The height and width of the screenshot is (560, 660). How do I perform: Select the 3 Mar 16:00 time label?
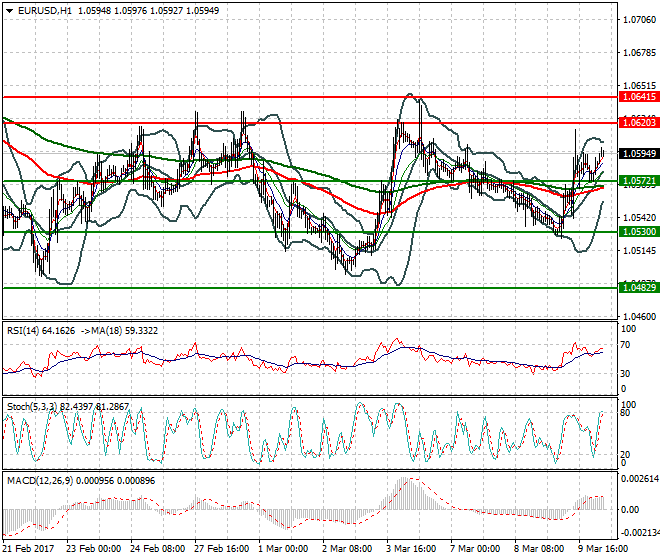[x=411, y=549]
